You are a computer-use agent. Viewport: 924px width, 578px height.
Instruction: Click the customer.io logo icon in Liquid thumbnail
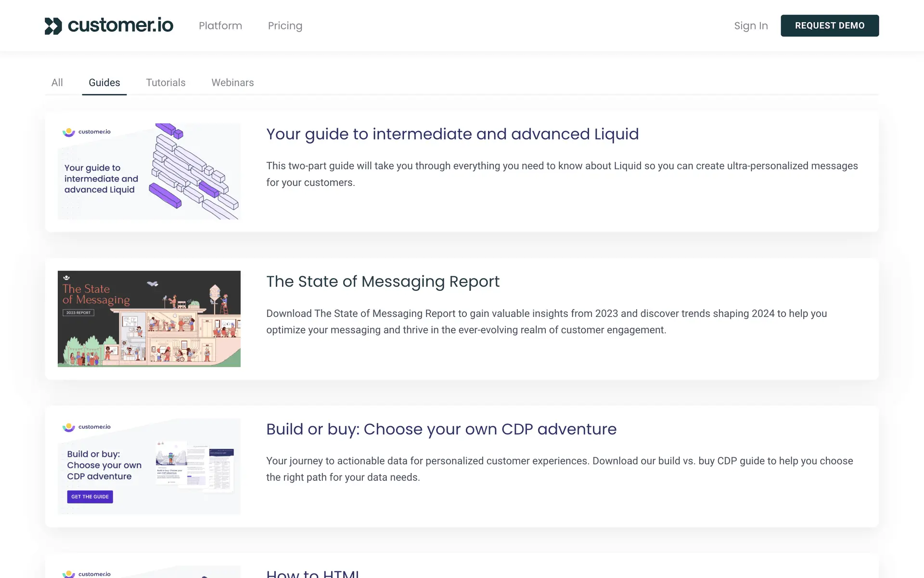pyautogui.click(x=69, y=132)
